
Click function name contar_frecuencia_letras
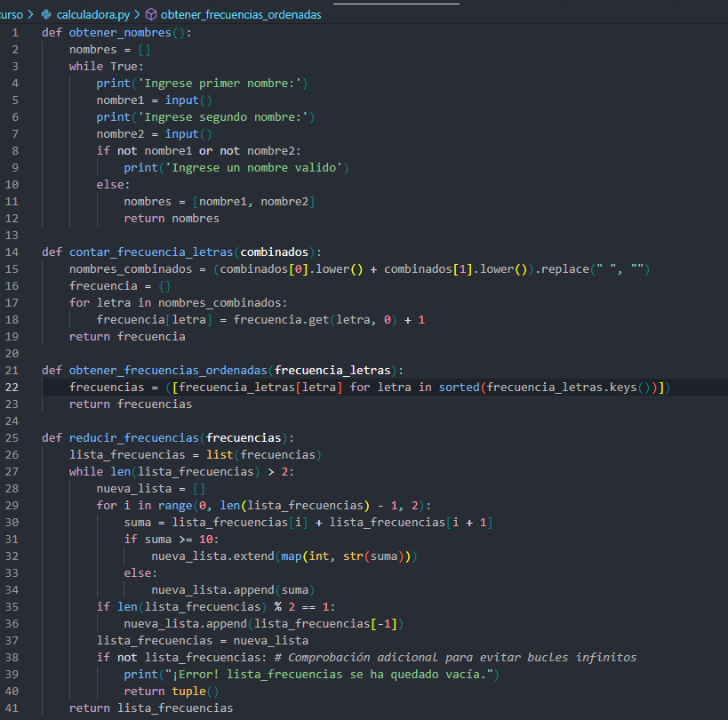[x=151, y=252]
